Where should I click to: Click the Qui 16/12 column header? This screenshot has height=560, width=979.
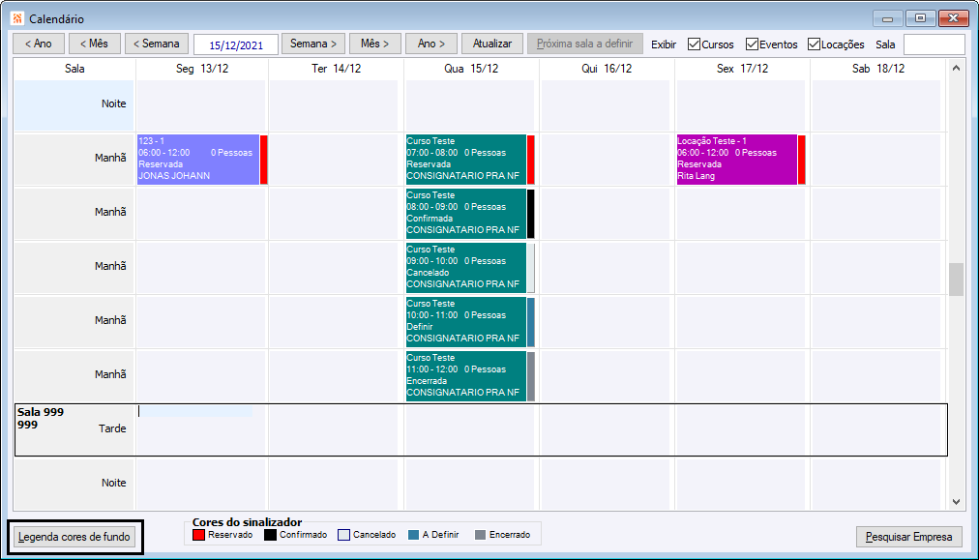607,69
